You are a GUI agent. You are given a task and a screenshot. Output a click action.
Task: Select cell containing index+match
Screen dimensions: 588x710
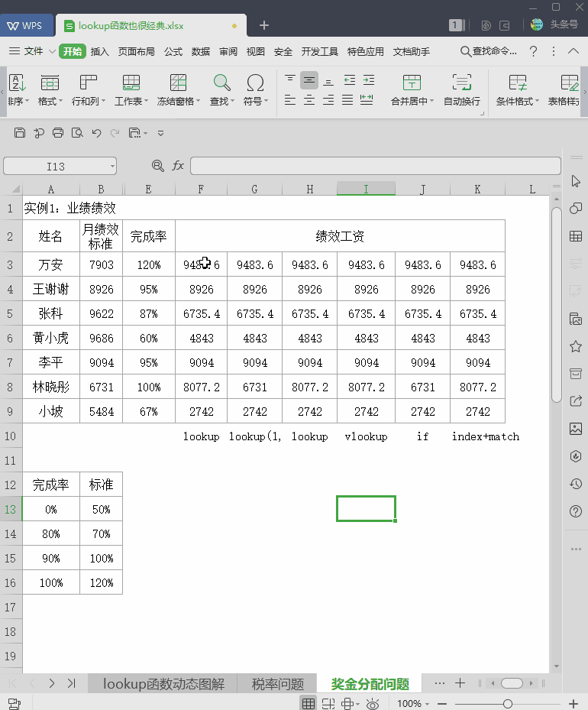click(477, 436)
